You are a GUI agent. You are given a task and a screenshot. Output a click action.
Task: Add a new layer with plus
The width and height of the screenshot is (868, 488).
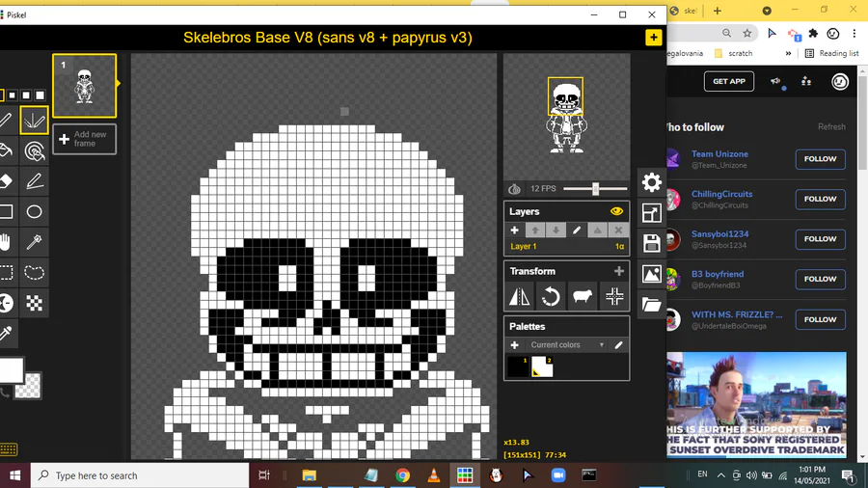click(x=514, y=230)
